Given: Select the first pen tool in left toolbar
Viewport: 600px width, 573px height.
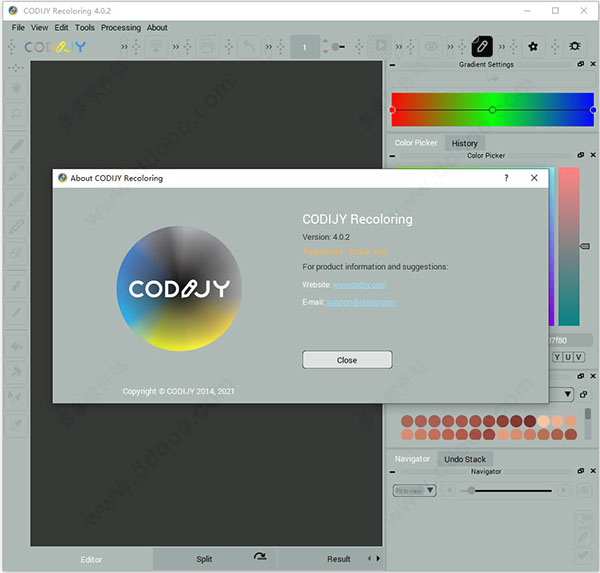Looking at the screenshot, I should (x=16, y=146).
